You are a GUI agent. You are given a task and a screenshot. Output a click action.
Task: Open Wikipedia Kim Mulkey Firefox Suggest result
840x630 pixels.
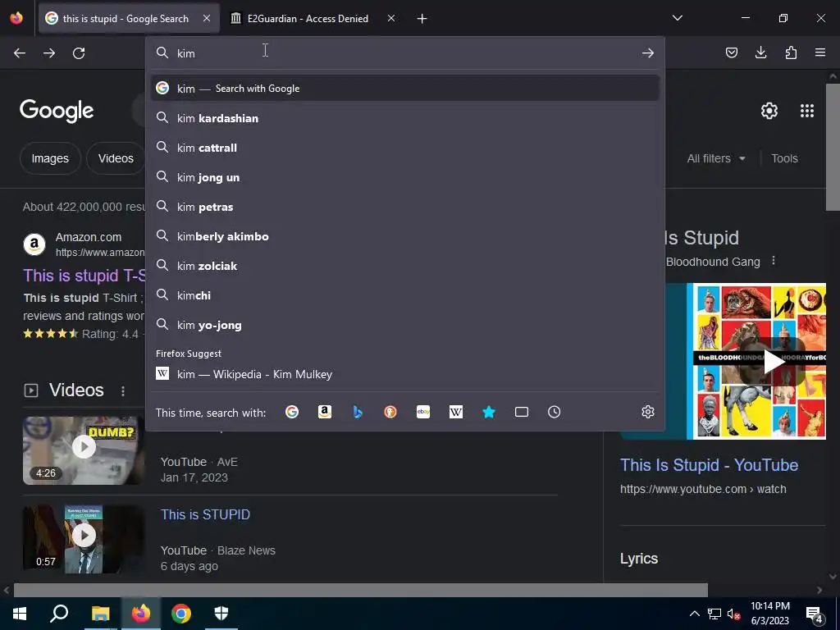(x=405, y=374)
